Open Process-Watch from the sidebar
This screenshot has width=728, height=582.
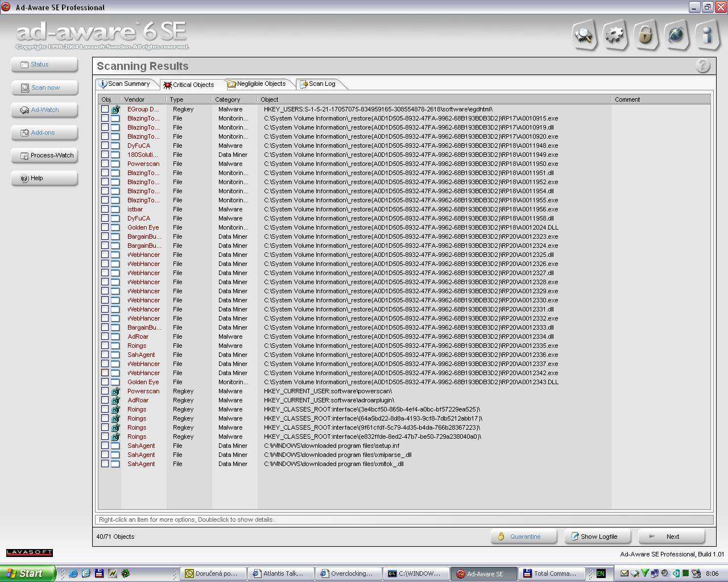point(44,156)
